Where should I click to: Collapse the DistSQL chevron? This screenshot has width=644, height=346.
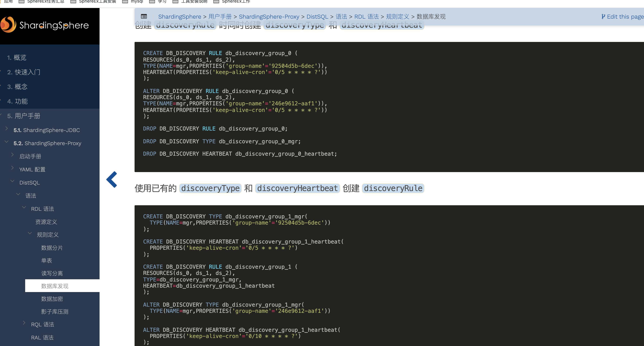coord(13,181)
